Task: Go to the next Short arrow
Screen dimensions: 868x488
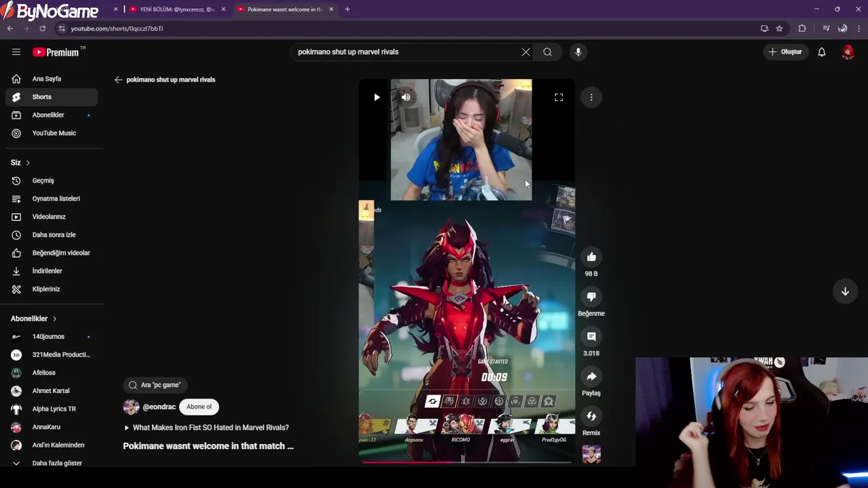Action: click(x=845, y=291)
